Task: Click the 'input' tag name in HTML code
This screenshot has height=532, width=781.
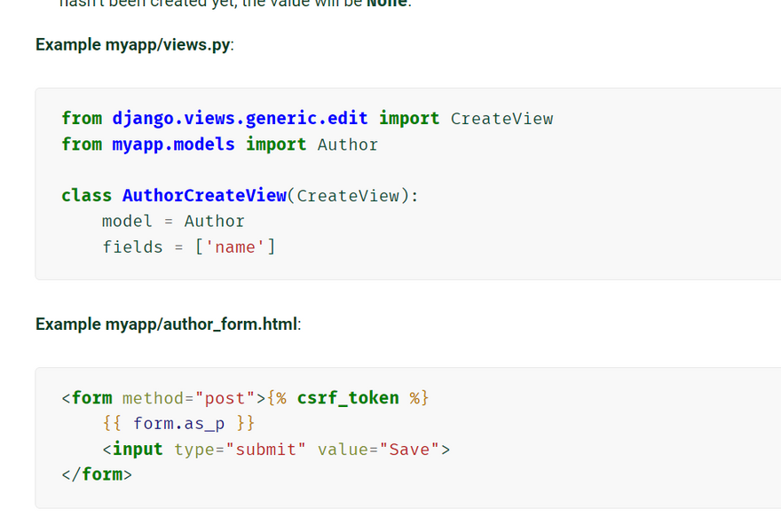Action: click(x=138, y=450)
